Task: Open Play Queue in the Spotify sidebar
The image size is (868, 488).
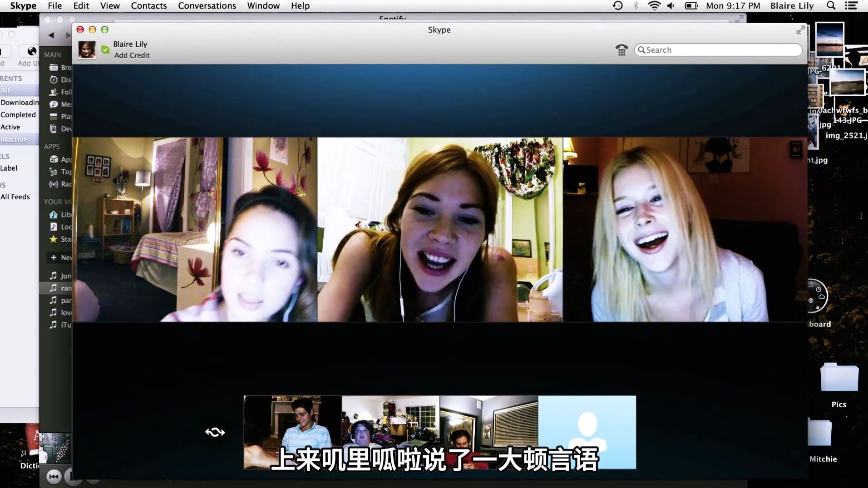Action: 60,117
